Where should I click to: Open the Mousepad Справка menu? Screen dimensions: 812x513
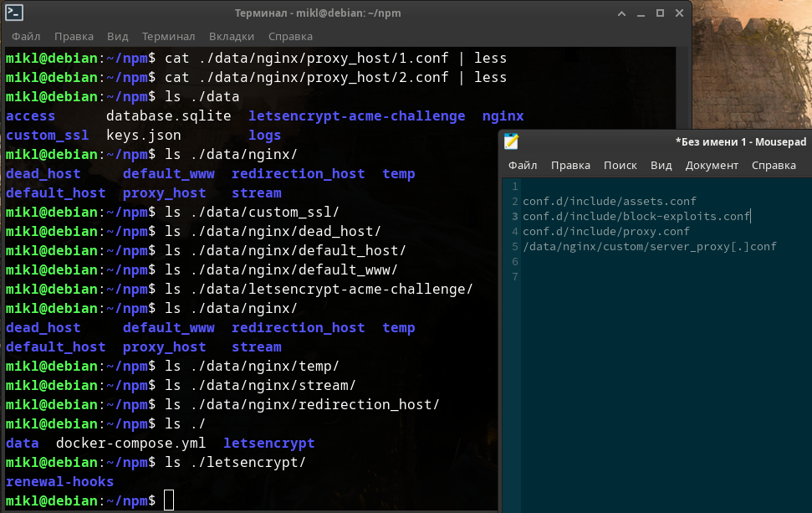[x=774, y=165]
